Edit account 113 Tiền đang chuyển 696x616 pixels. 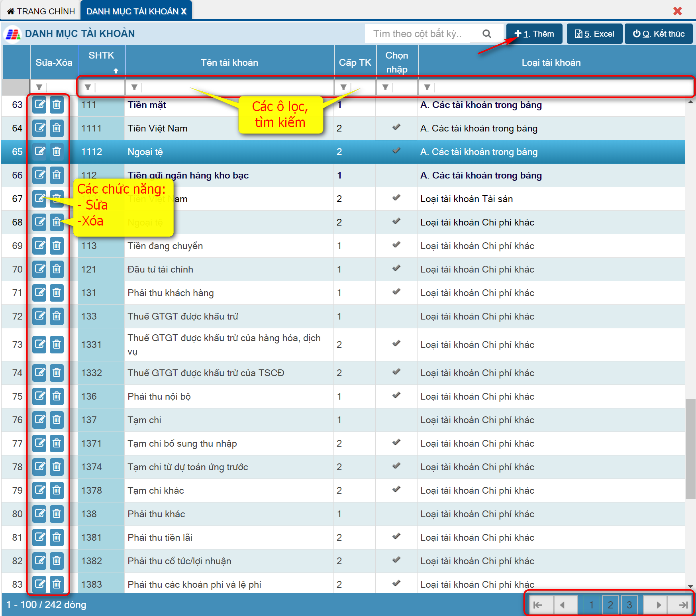[x=39, y=246]
